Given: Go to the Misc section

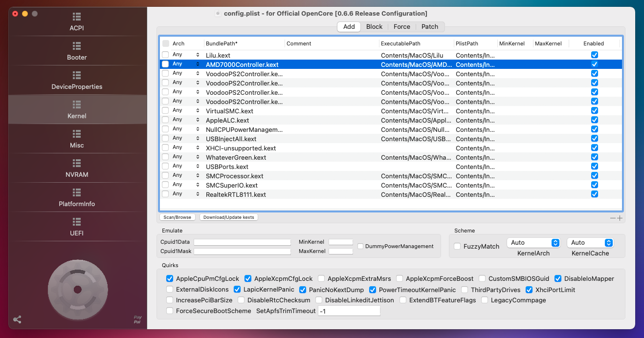Looking at the screenshot, I should pyautogui.click(x=77, y=139).
